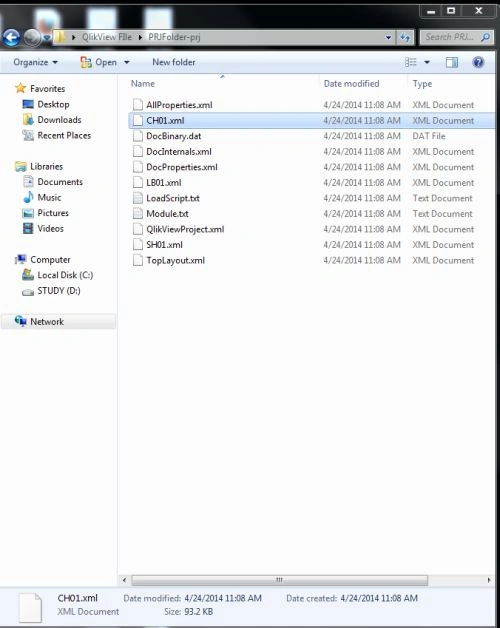Select the DocBinary.dat file icon
This screenshot has width=500, height=628.
(x=138, y=136)
